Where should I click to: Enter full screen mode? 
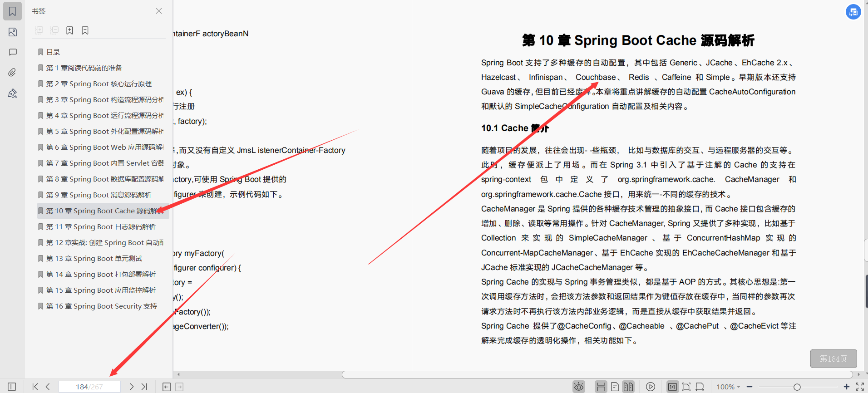tap(860, 387)
